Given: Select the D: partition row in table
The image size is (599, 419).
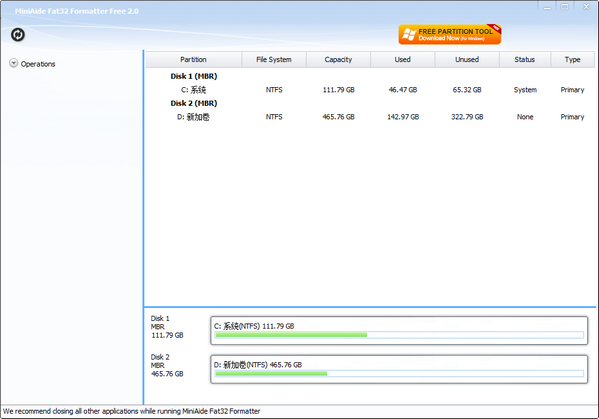Looking at the screenshot, I should coord(370,117).
